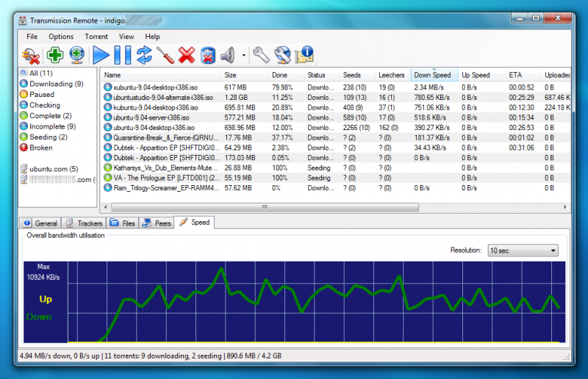588x379 pixels.
Task: Open the Torrent menu
Action: pos(96,37)
